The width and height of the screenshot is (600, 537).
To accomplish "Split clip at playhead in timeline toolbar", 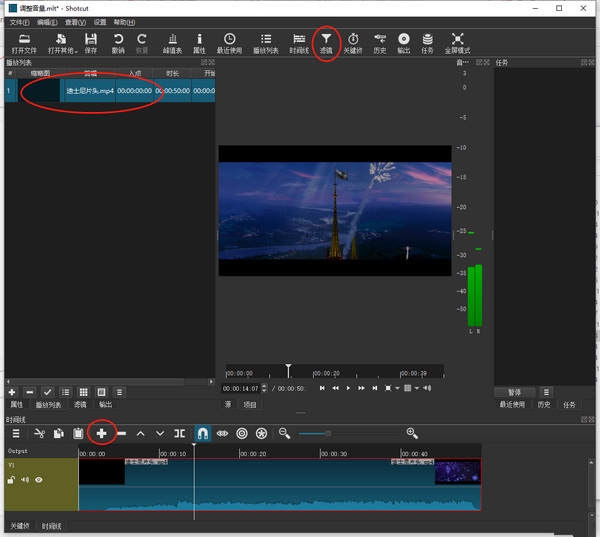I will coord(179,433).
